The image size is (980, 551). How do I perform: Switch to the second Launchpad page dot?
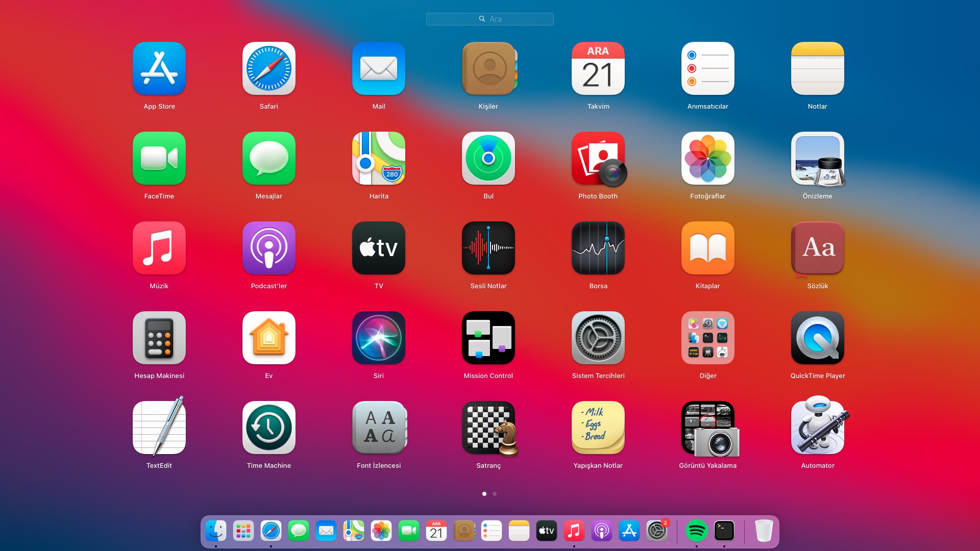coord(494,494)
